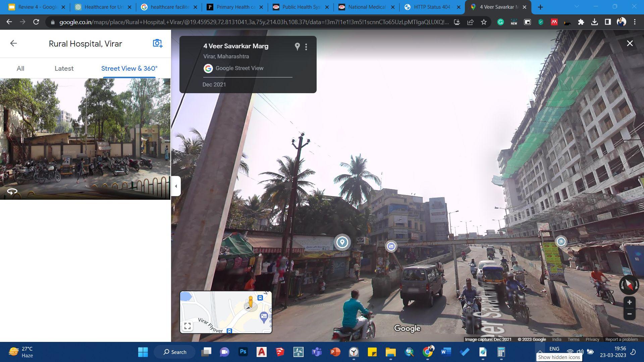This screenshot has width=644, height=362.
Task: Select the Street View & 360° tab
Action: tap(129, 68)
